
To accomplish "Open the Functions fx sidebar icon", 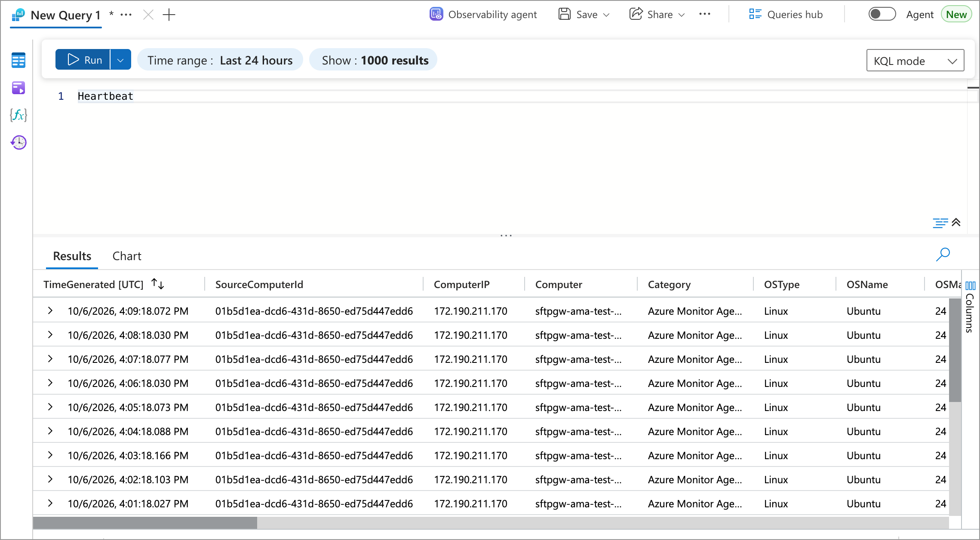I will pos(18,115).
